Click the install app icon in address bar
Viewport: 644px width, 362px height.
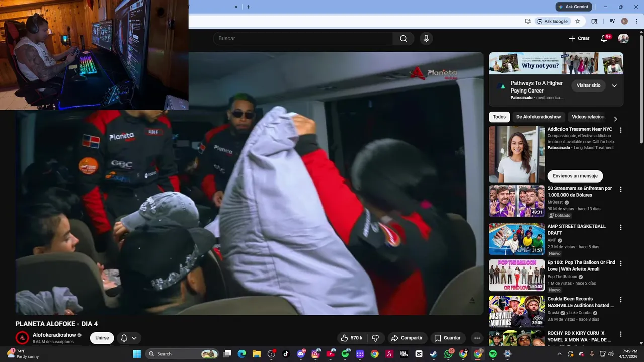[x=528, y=21]
